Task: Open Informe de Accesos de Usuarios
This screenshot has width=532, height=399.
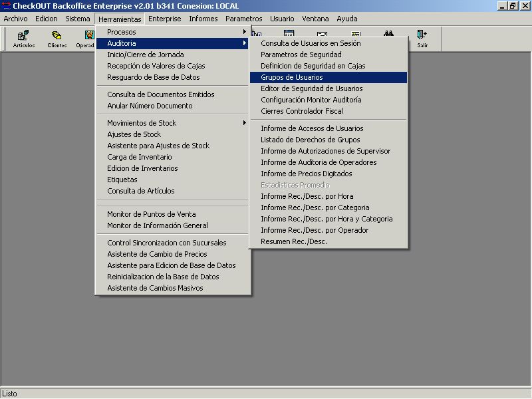Action: point(329,128)
